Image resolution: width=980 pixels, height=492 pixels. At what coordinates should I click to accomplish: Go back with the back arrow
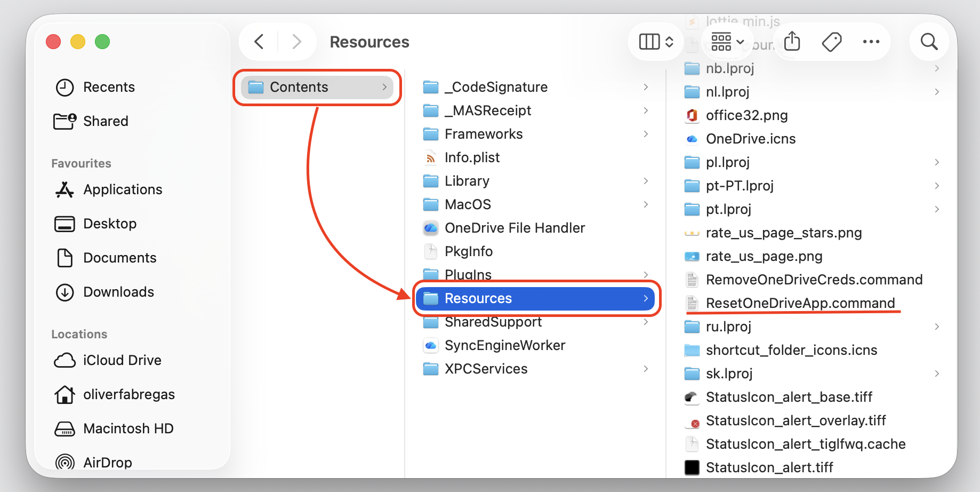pos(259,42)
